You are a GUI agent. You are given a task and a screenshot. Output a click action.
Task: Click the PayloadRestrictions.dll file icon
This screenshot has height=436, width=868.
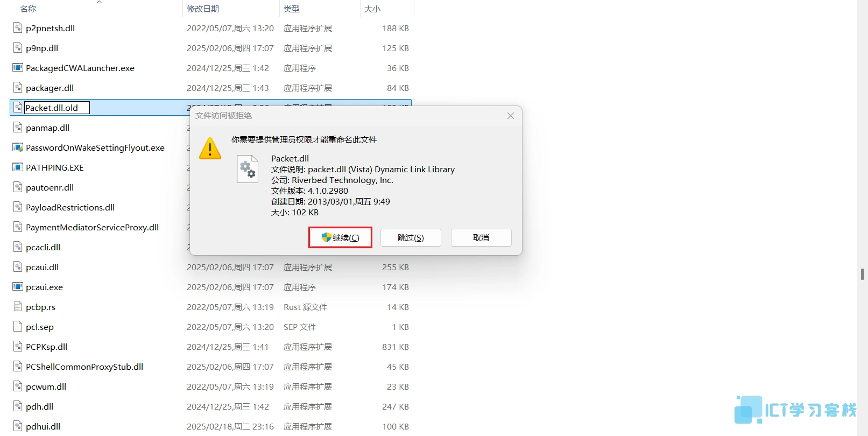click(x=18, y=207)
